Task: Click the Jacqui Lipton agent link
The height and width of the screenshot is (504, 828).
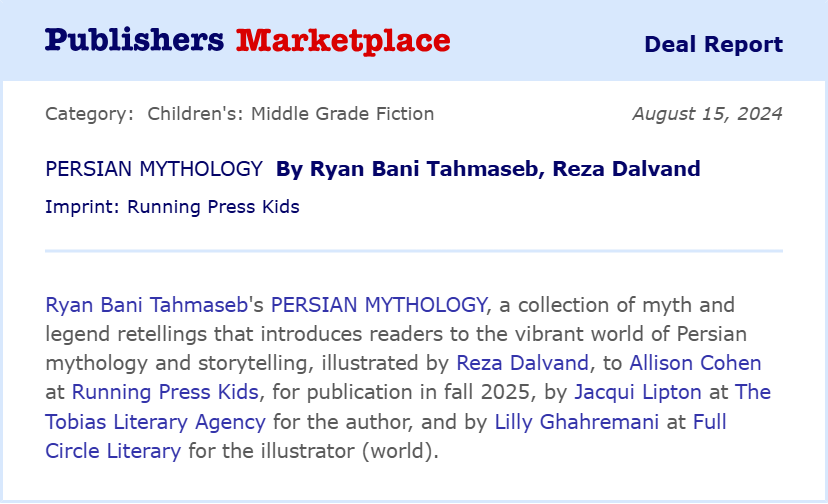Action: (x=638, y=392)
